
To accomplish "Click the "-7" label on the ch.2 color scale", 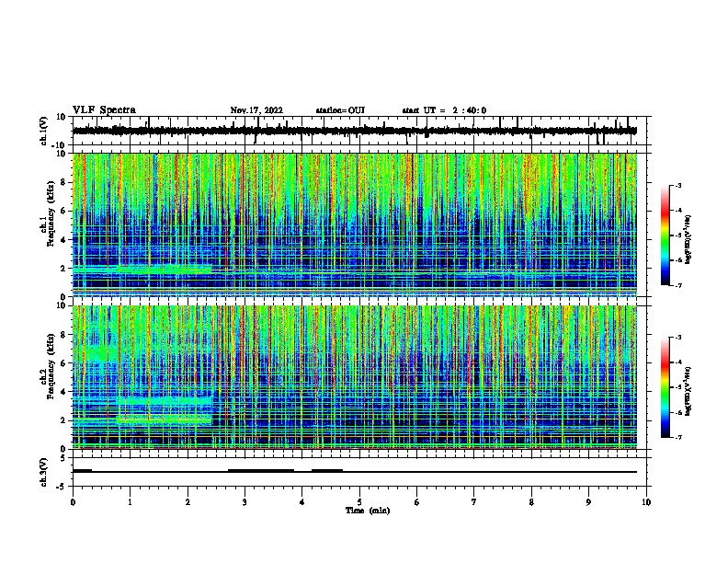I will click(x=677, y=437).
